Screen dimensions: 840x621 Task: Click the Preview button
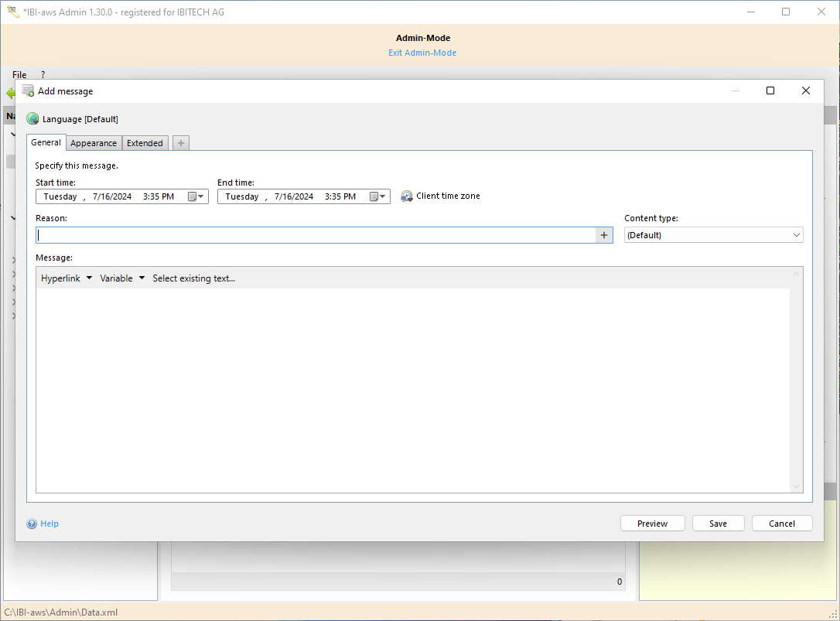(652, 524)
